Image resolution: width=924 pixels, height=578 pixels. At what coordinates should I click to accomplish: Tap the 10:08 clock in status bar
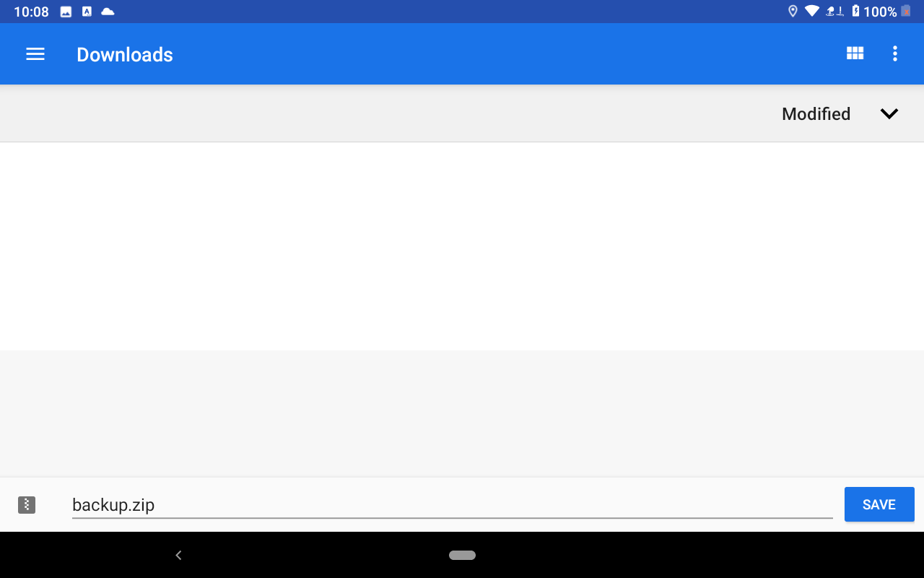[31, 12]
